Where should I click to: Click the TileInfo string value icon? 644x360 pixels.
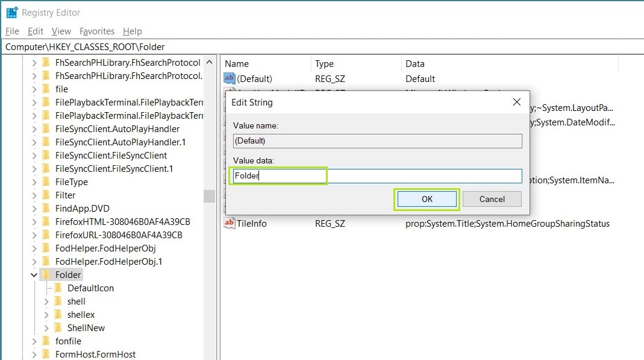click(229, 223)
